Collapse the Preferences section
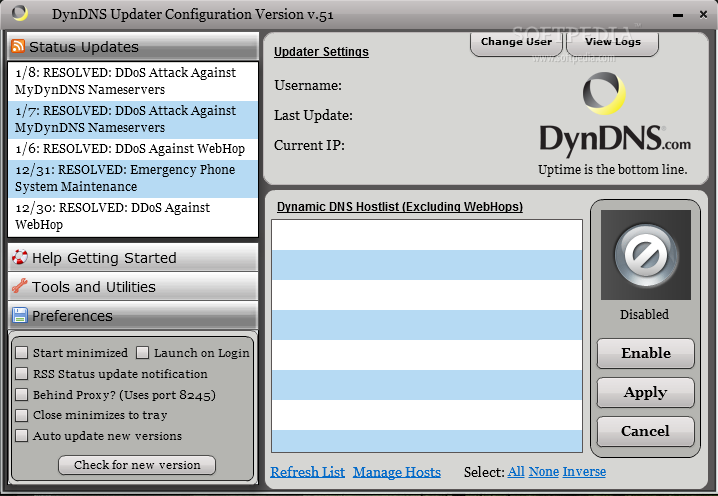Viewport: 718px width, 496px height. click(x=133, y=315)
